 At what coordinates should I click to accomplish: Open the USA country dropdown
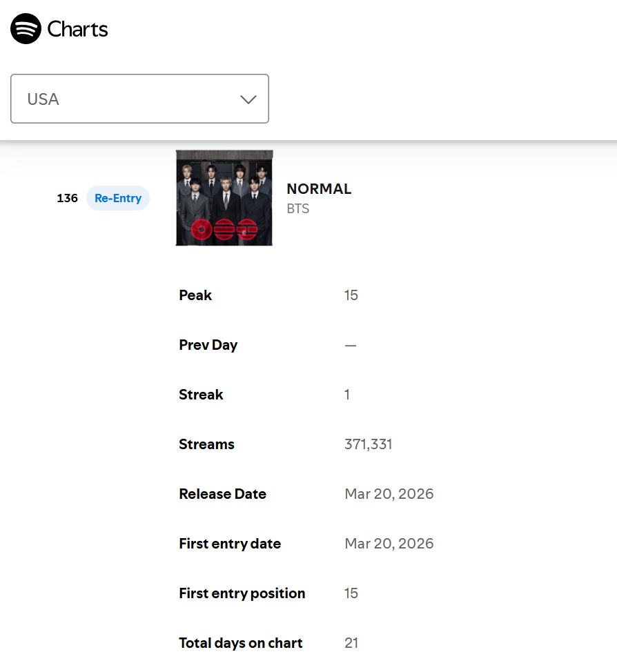(x=140, y=99)
